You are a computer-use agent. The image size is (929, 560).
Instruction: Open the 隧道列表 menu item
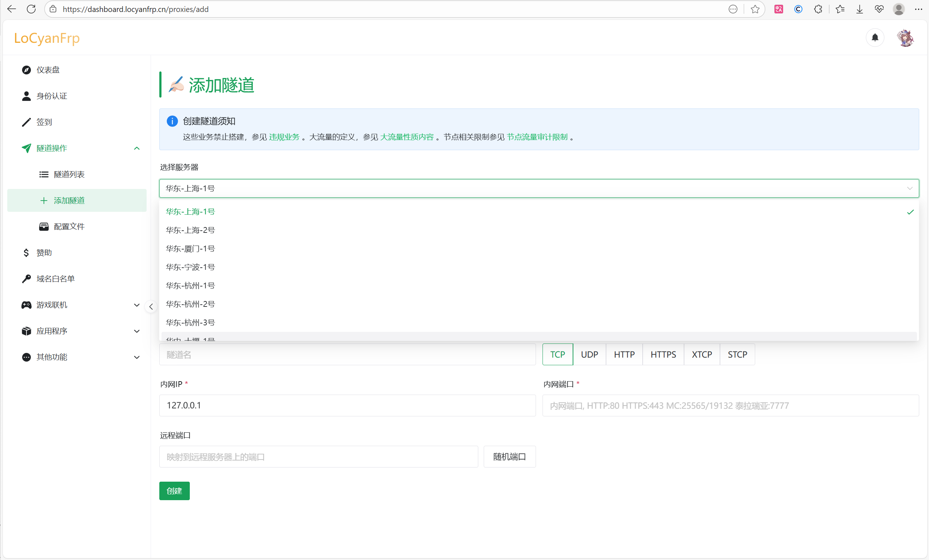tap(69, 174)
